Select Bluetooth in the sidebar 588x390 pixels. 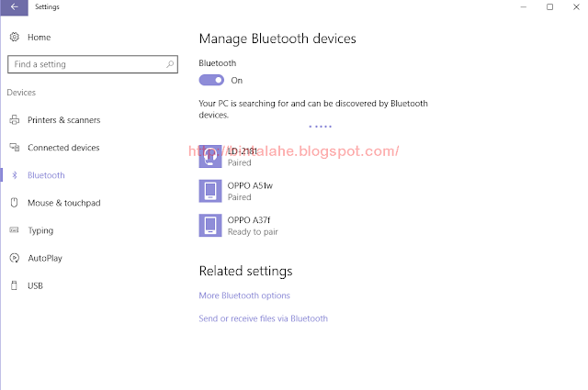46,175
